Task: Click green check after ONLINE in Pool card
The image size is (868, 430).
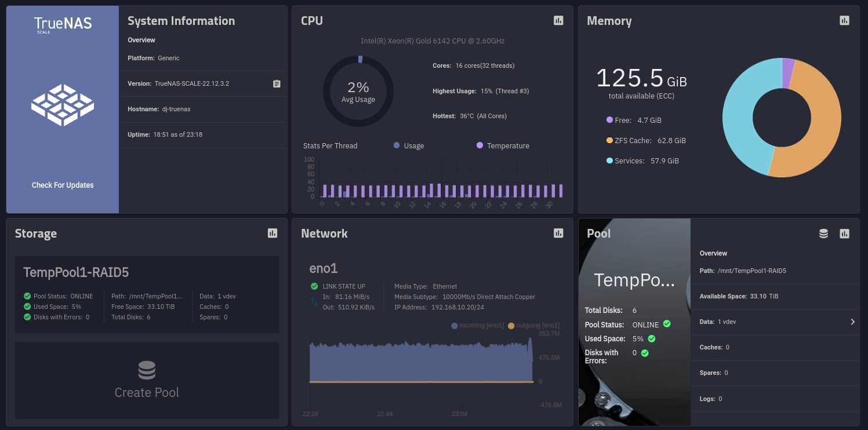Action: (x=667, y=324)
